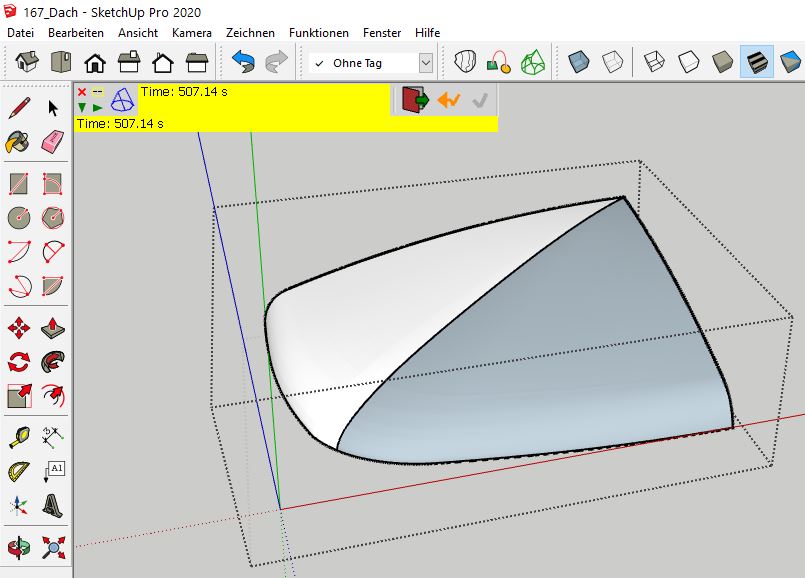
Task: Select the Rotate tool
Action: 19,361
